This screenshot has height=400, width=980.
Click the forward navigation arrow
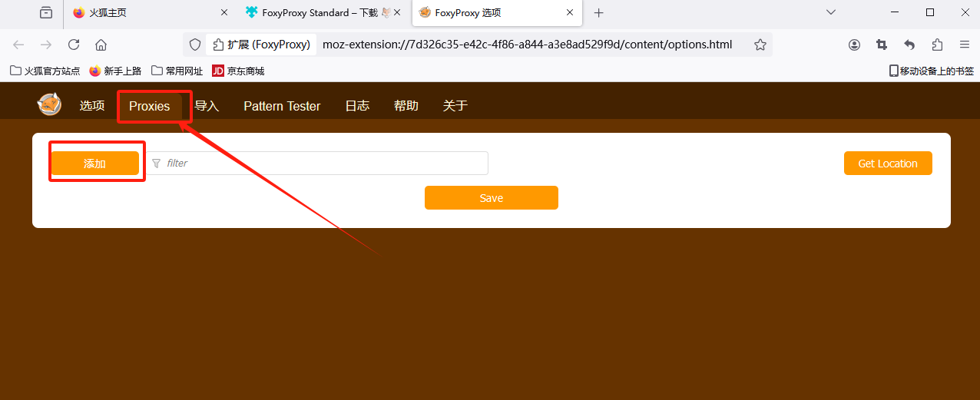coord(46,45)
